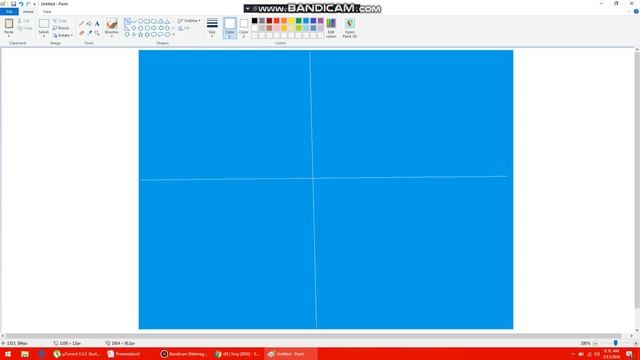Screen dimensions: 640x360
Task: Open the shape Outline dropdown
Action: [189, 21]
